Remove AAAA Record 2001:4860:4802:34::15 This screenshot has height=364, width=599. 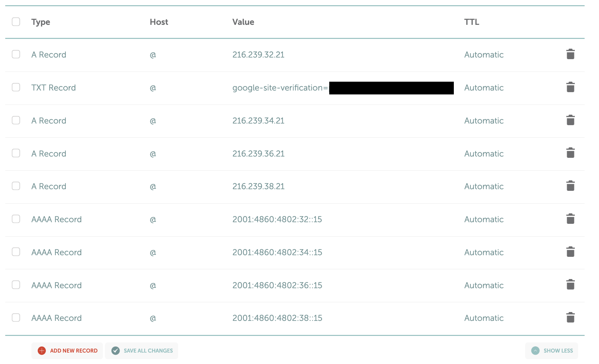point(570,252)
